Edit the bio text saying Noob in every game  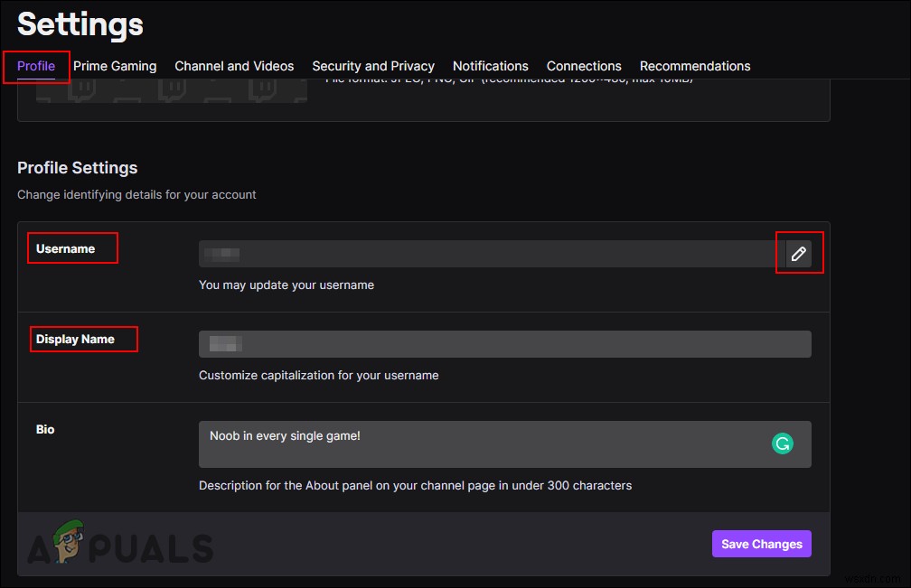[x=284, y=435]
